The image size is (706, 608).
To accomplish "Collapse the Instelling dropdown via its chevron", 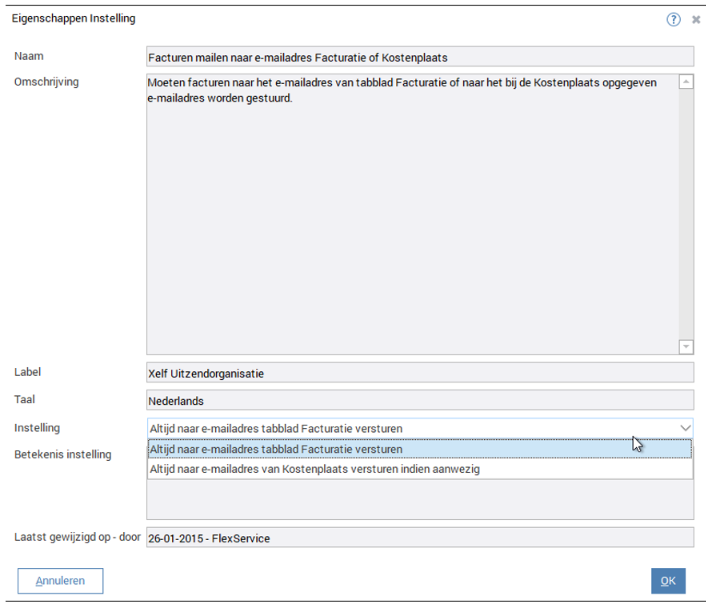I will (x=684, y=428).
